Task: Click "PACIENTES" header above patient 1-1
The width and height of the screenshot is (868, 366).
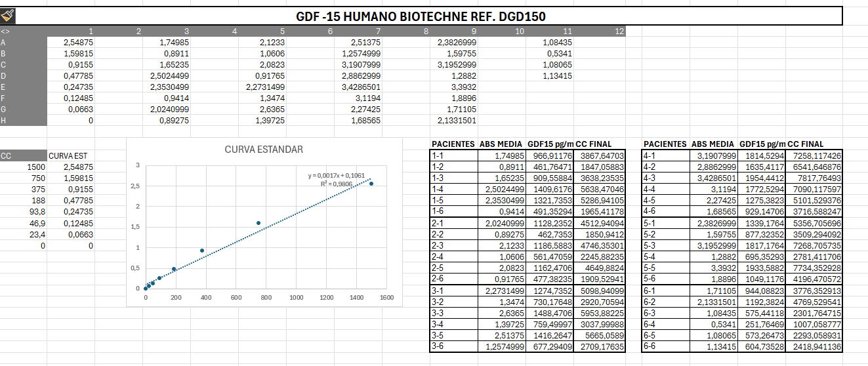Action: [453, 144]
